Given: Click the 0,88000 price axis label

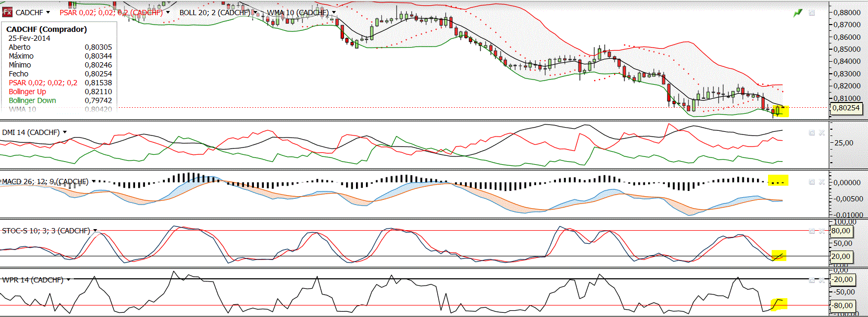Looking at the screenshot, I should pyautogui.click(x=847, y=13).
